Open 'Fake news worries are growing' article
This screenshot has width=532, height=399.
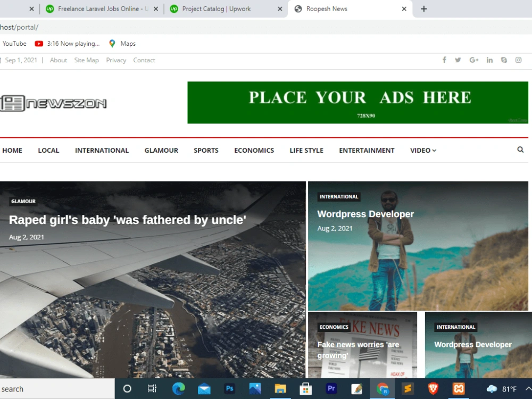pos(358,350)
